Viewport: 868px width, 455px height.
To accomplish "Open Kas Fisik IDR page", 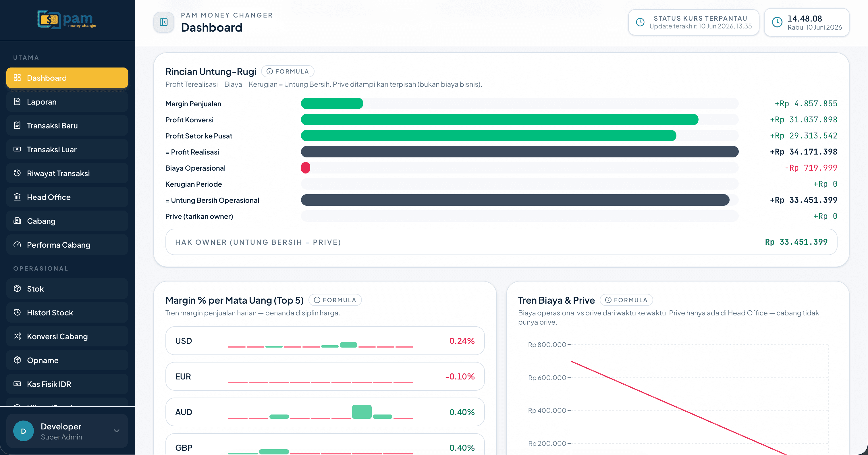I will [x=67, y=384].
